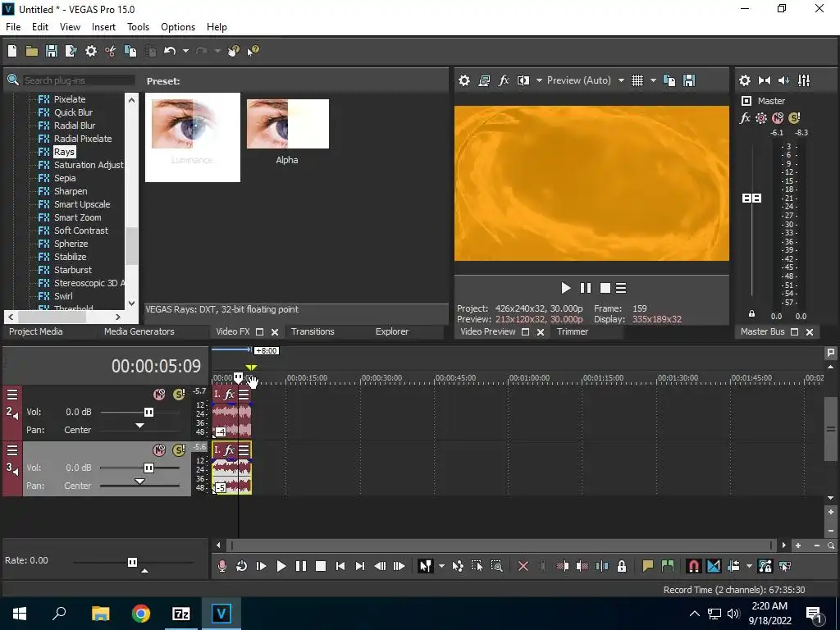Go to the start of the project
The image size is (840, 630).
point(340,566)
